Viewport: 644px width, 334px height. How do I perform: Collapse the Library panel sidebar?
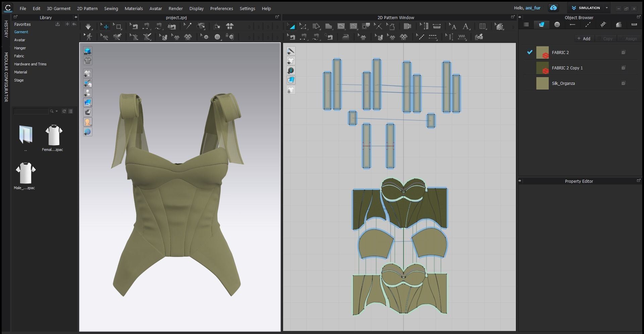pyautogui.click(x=76, y=17)
